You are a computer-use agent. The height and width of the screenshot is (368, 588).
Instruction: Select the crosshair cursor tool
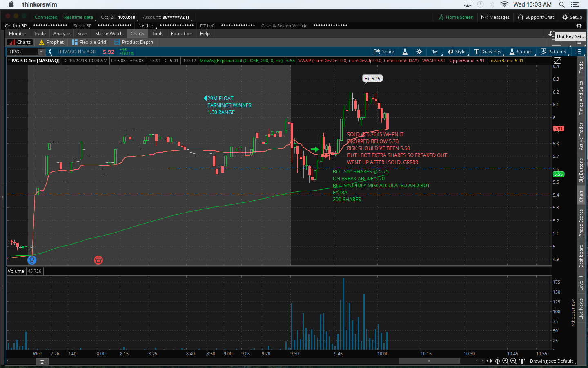(497, 361)
